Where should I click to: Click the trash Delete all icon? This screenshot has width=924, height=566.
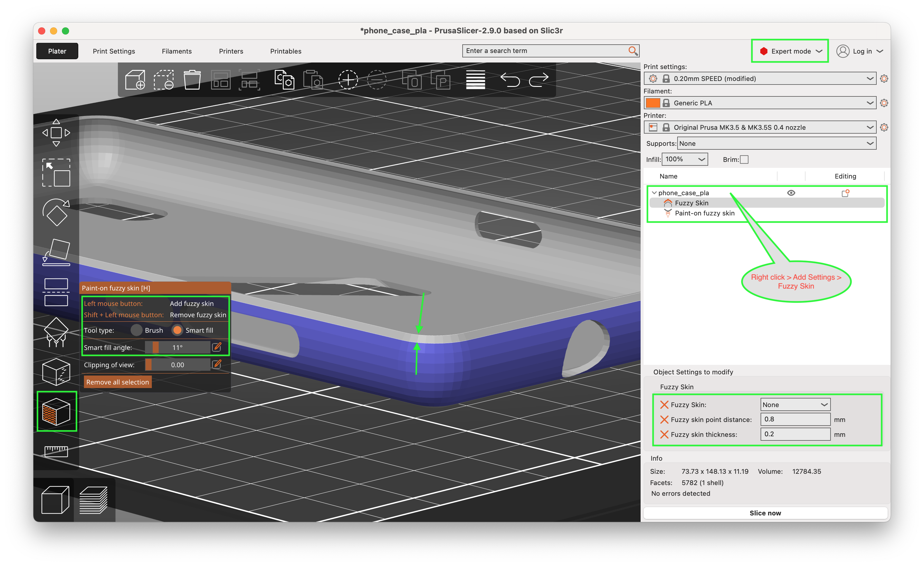tap(192, 79)
